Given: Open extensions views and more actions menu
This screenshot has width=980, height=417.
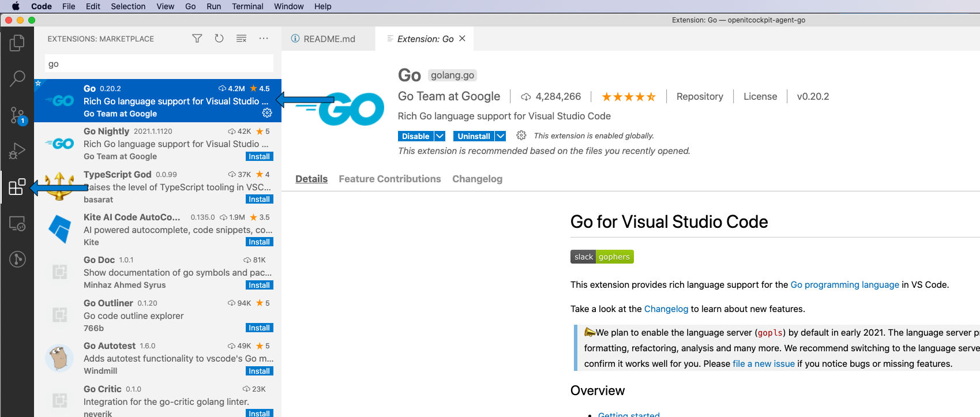Looking at the screenshot, I should [264, 39].
